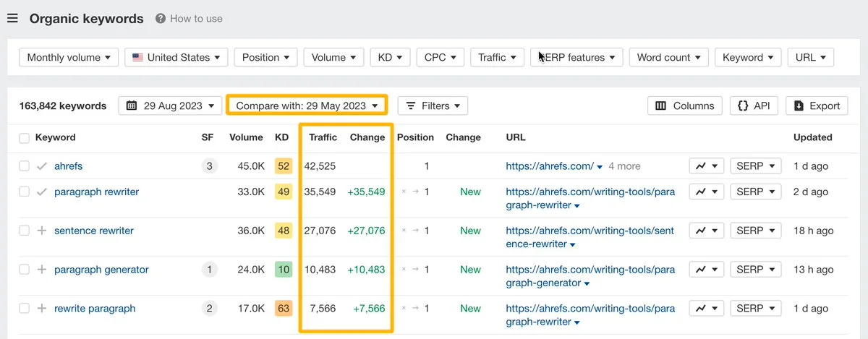This screenshot has height=339, width=868.
Task: Open the Word count filter menu
Action: [x=668, y=58]
